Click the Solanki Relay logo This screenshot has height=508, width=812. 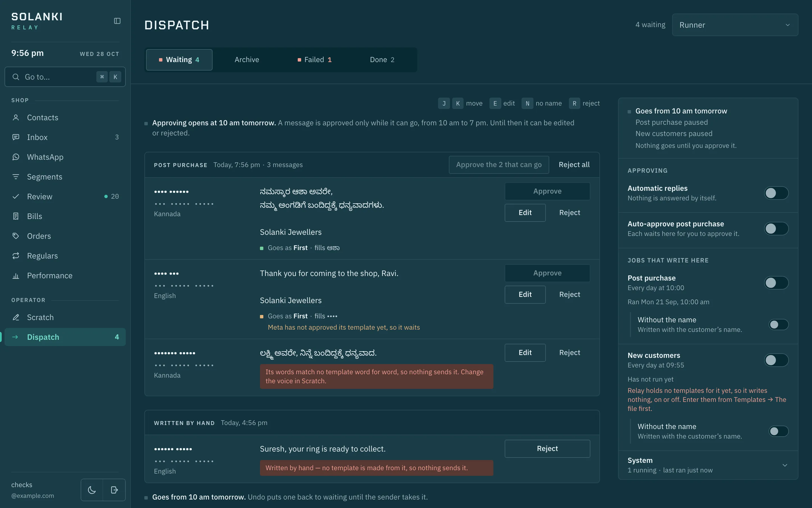[37, 21]
